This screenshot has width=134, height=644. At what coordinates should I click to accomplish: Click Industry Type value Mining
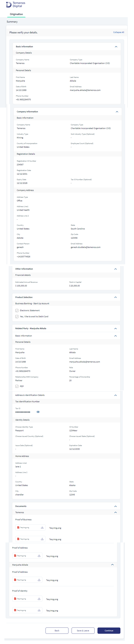(20, 138)
